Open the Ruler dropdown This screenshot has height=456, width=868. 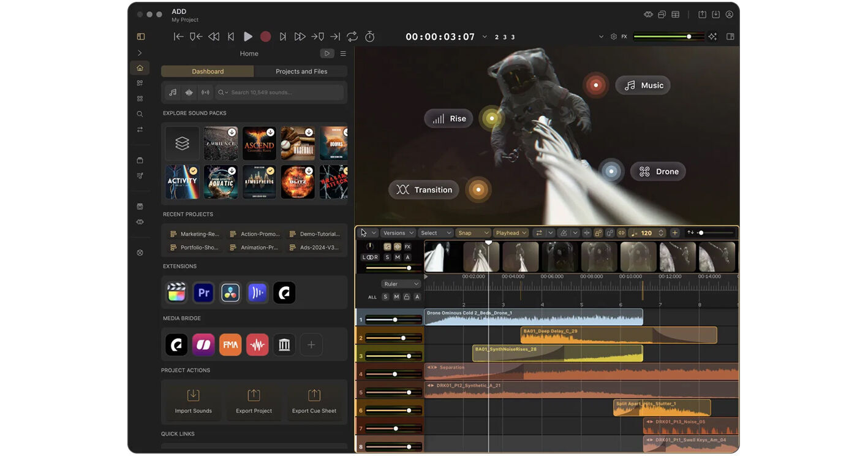coord(401,284)
